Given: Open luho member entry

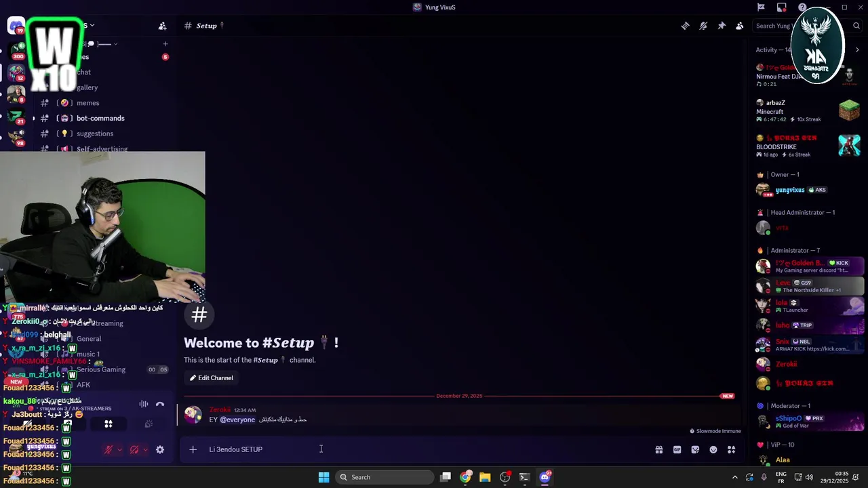Looking at the screenshot, I should pyautogui.click(x=808, y=325).
